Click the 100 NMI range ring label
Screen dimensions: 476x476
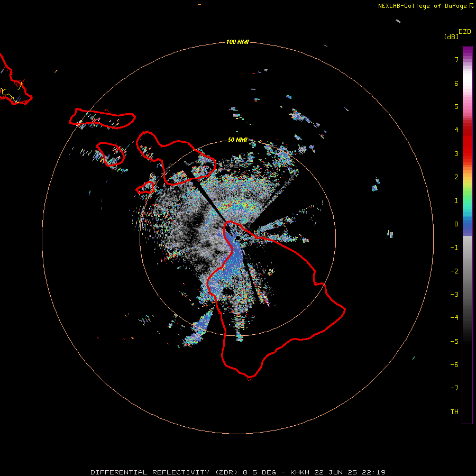pos(237,42)
